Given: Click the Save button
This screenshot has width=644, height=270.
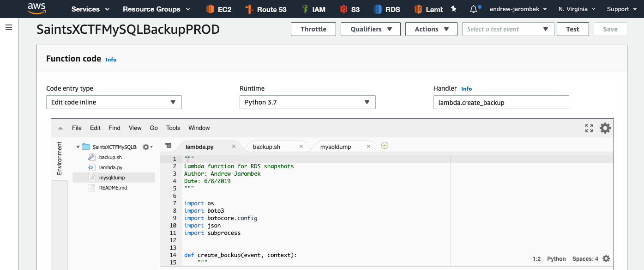Looking at the screenshot, I should [x=610, y=29].
